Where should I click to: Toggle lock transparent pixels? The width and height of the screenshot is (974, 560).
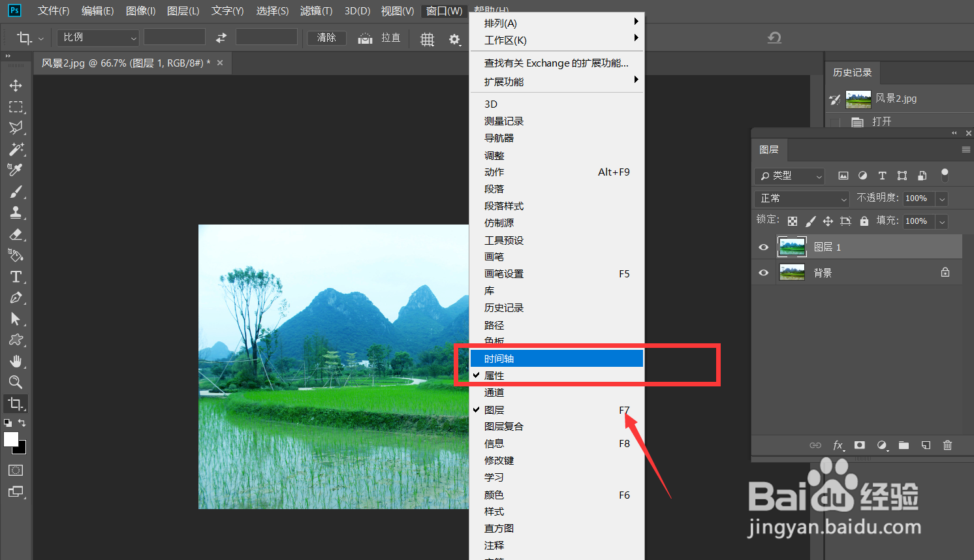793,221
